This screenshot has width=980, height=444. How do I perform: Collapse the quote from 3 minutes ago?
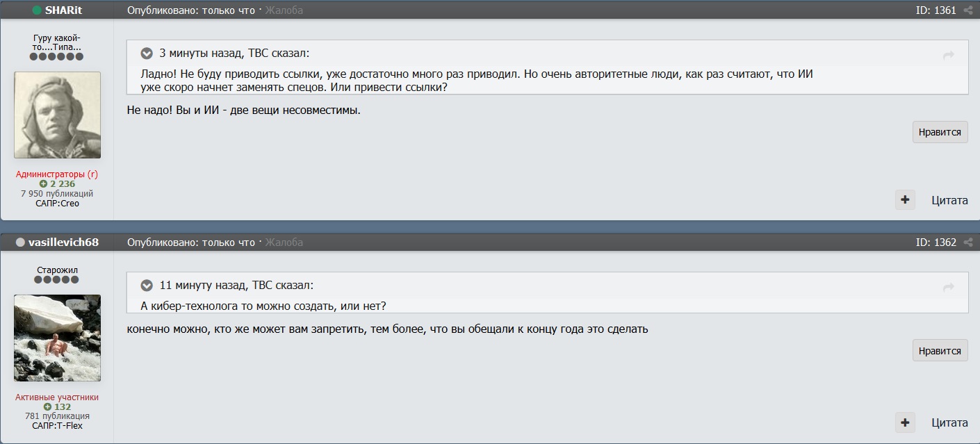point(147,54)
